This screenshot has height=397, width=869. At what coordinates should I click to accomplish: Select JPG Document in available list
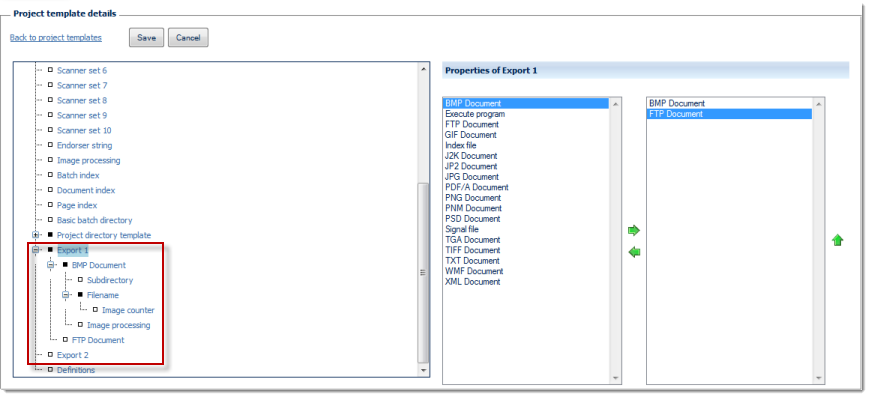tap(525, 177)
